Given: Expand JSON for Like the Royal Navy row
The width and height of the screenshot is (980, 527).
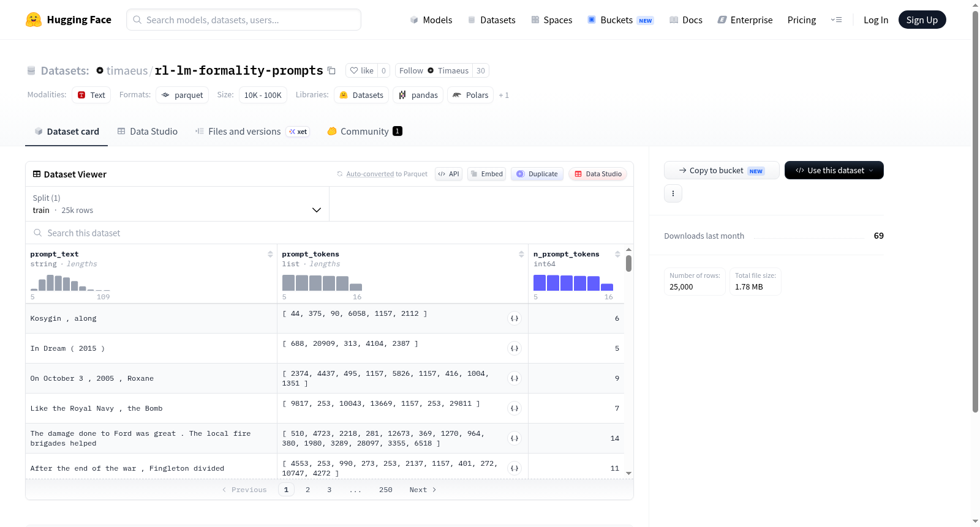Looking at the screenshot, I should 514,408.
